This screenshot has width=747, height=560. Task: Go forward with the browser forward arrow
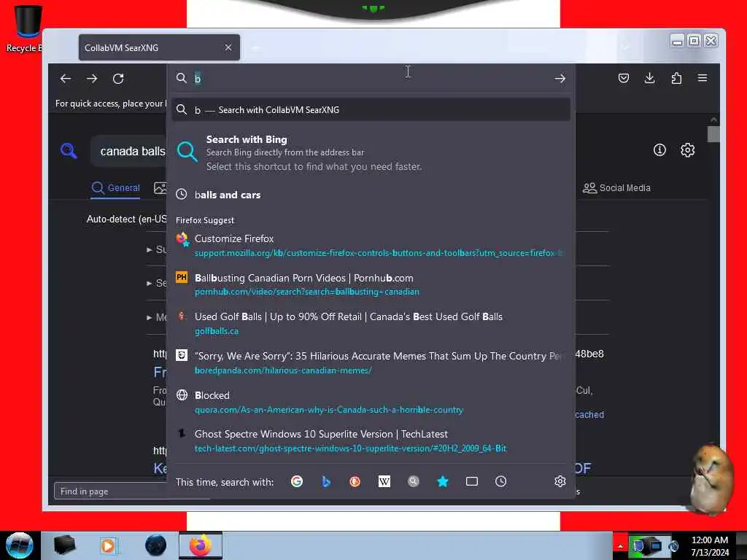pyautogui.click(x=92, y=79)
